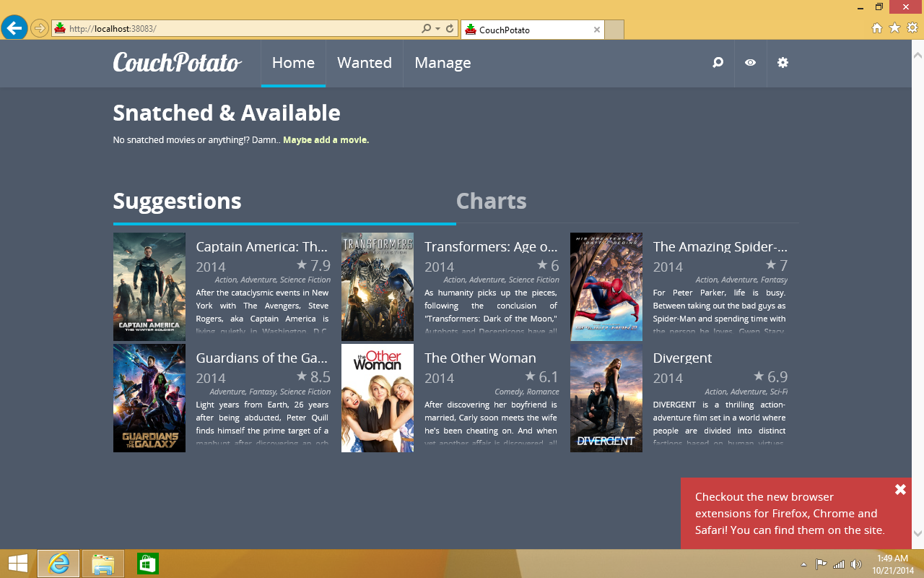The width and height of the screenshot is (924, 578).
Task: Show hidden tray icons arrow
Action: click(803, 564)
